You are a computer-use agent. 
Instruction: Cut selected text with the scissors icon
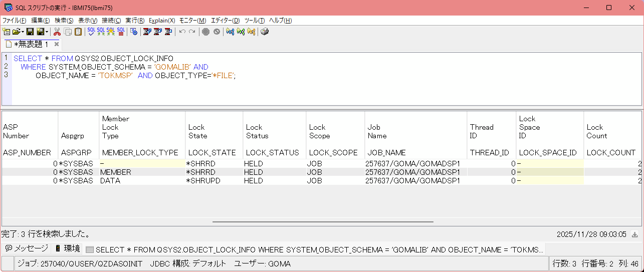tap(57, 32)
